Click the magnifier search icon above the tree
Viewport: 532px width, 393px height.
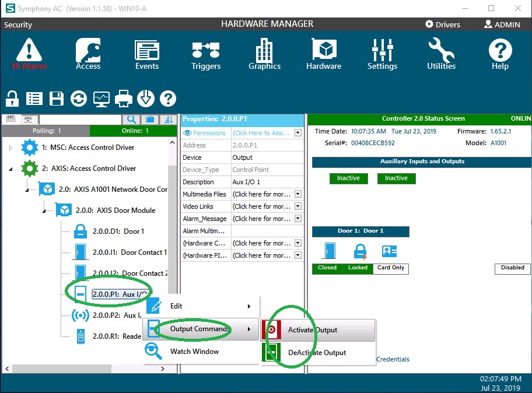pos(132,120)
